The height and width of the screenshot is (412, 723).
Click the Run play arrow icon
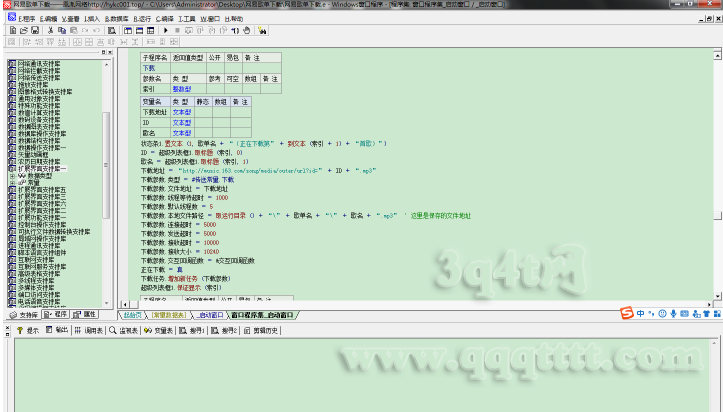coord(166,30)
